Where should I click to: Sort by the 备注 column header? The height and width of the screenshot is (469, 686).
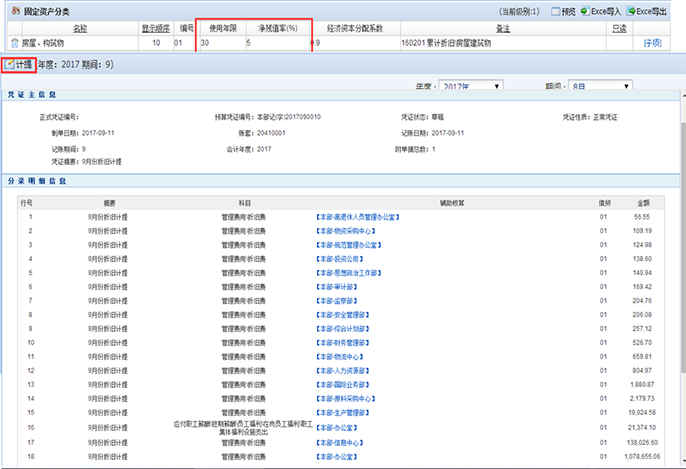(x=503, y=28)
